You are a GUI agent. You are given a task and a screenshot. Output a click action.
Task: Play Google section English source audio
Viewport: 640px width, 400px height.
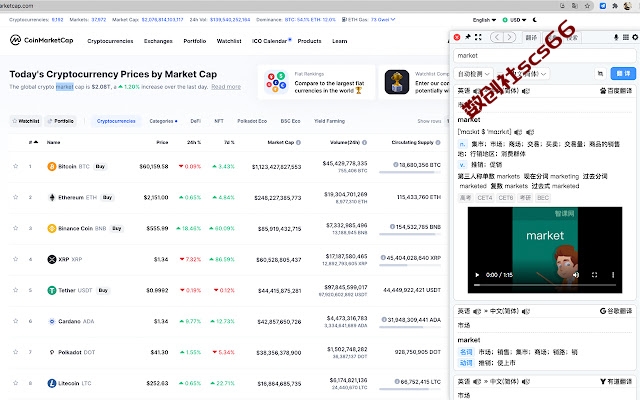click(x=477, y=311)
